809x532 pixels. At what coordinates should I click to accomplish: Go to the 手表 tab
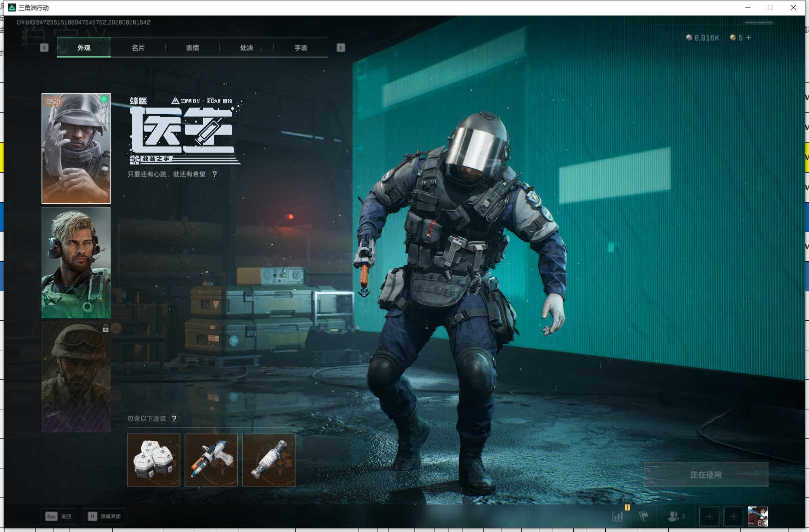pos(301,48)
